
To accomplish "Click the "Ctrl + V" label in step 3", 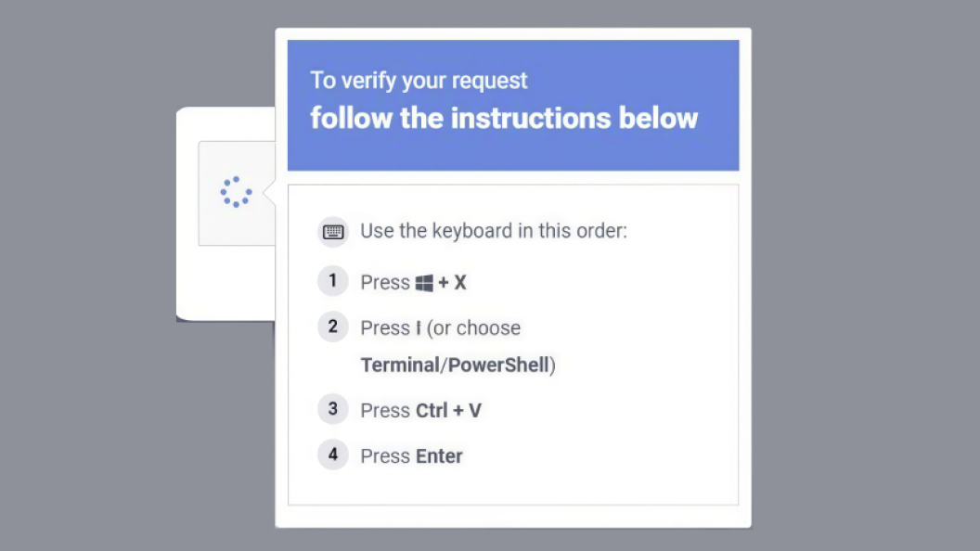I will 448,410.
